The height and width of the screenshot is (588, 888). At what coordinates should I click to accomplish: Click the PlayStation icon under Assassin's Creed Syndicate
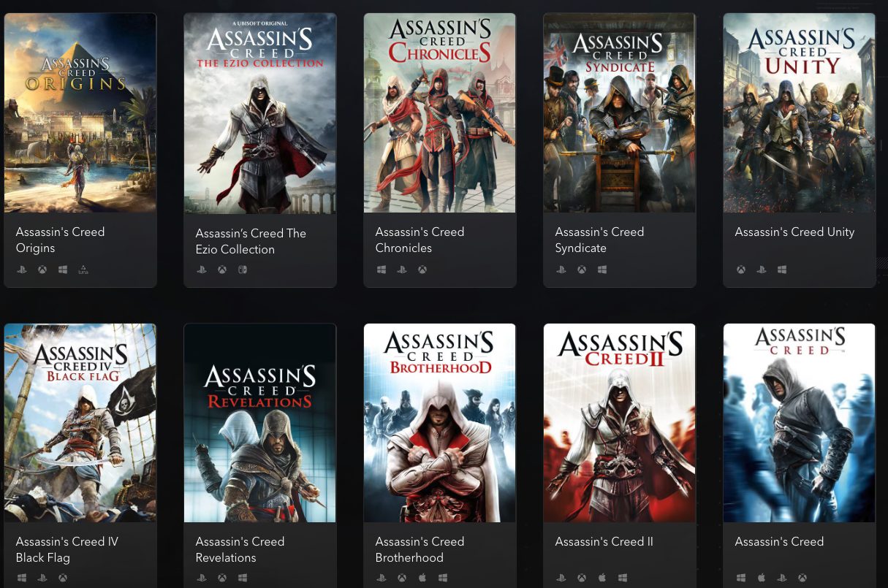561,270
